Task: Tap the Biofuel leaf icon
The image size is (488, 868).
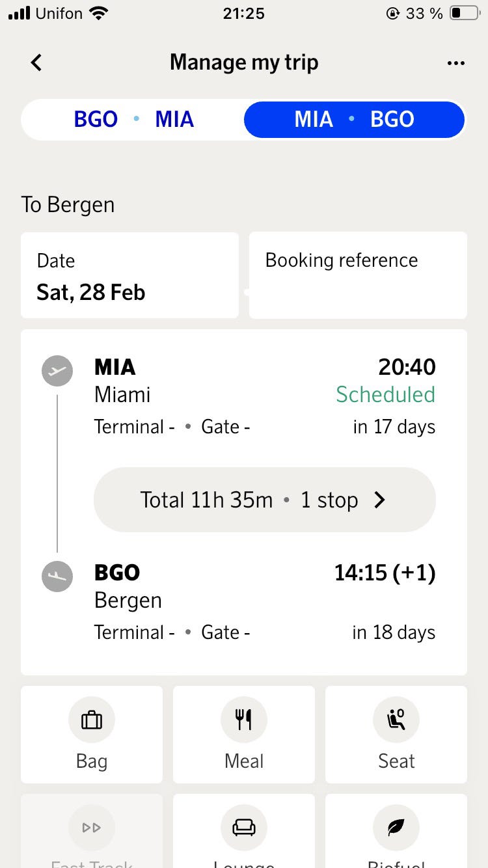Action: click(396, 828)
